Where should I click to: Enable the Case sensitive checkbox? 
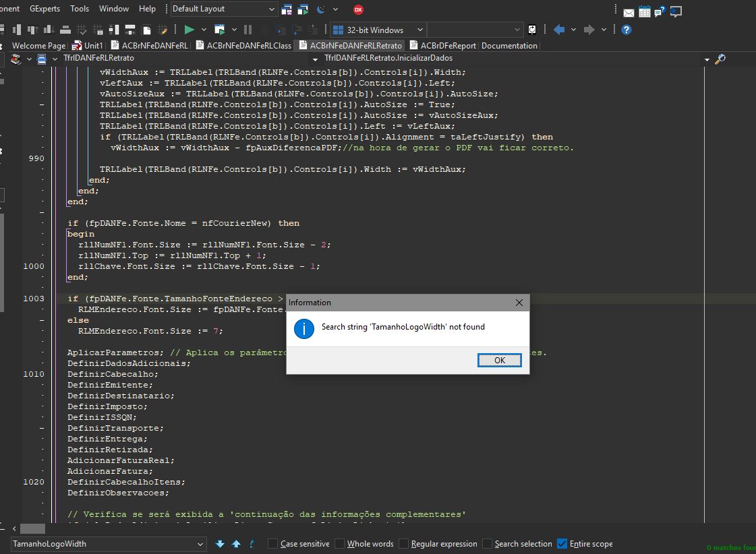[x=273, y=544]
